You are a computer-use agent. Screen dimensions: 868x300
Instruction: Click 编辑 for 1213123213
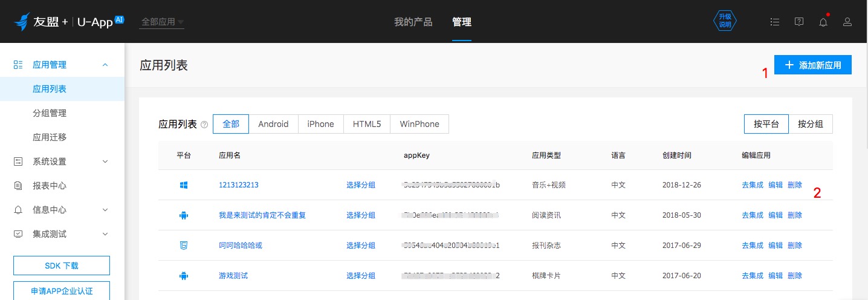pyautogui.click(x=776, y=185)
